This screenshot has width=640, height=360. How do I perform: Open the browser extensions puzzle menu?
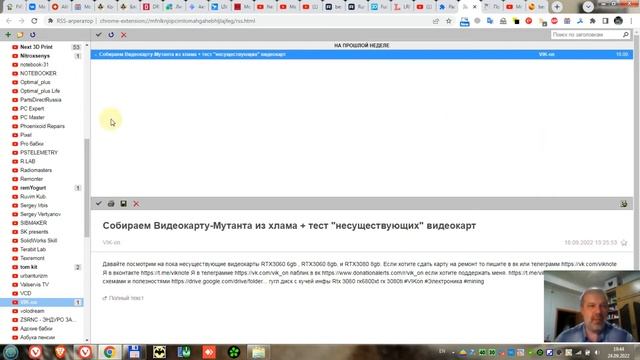(593, 21)
